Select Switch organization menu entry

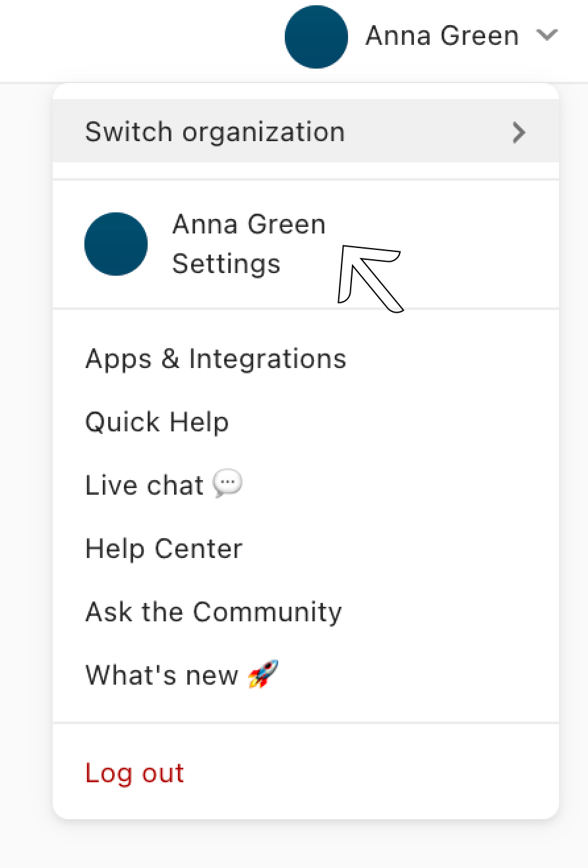tap(306, 131)
